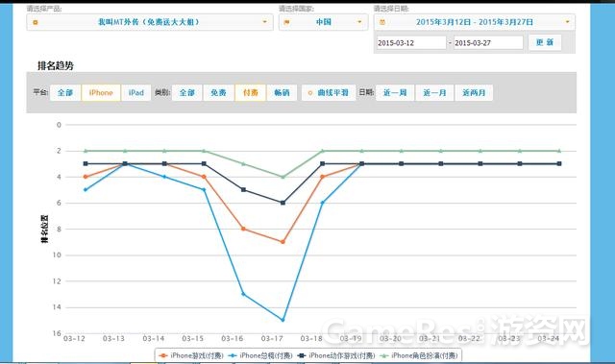
Task: Expand the date range dropdown
Action: click(x=474, y=22)
